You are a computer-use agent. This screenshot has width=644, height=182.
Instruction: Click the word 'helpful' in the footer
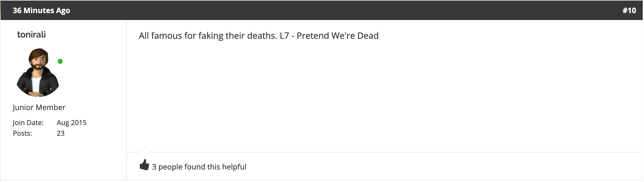tap(234, 167)
